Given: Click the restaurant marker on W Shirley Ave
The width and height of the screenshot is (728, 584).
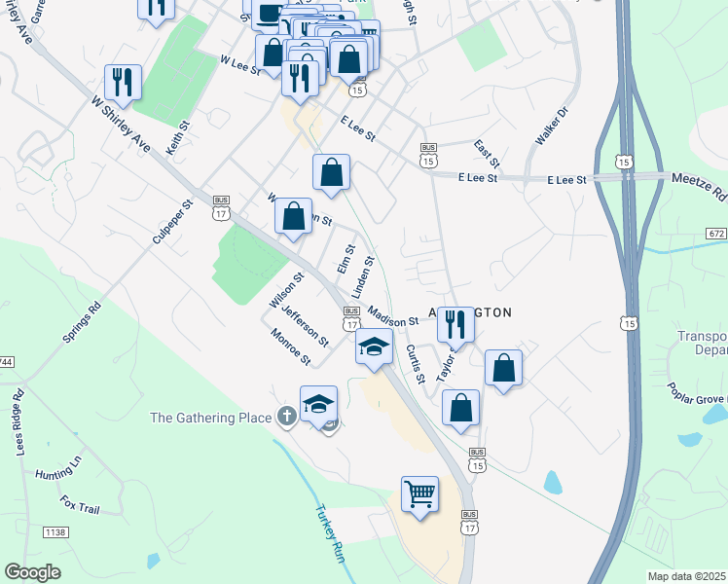Looking at the screenshot, I should (123, 86).
